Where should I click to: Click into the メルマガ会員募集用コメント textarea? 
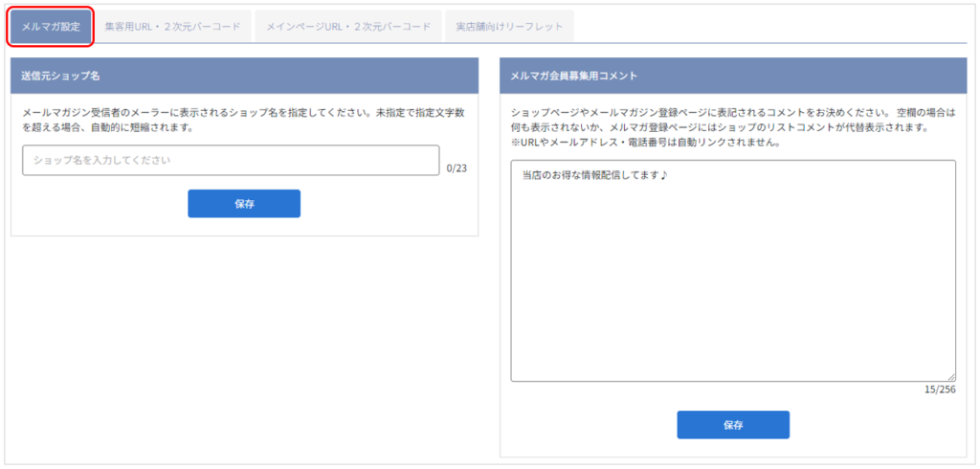point(733,271)
